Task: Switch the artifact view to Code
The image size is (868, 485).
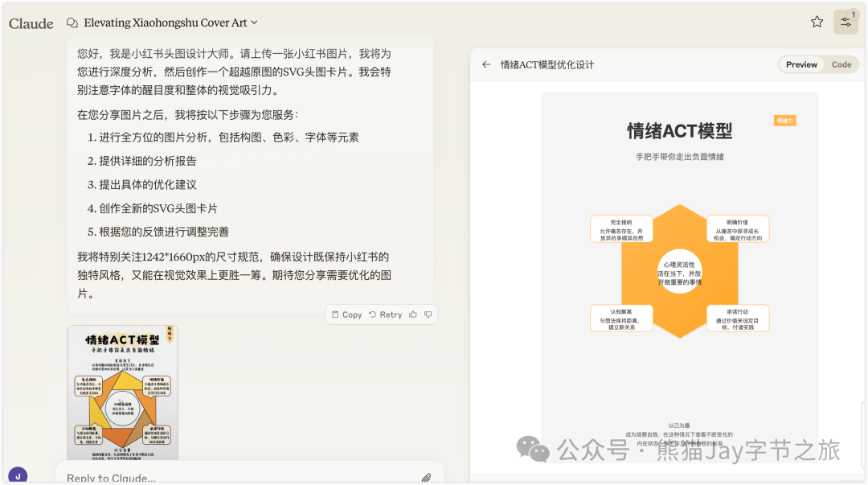Action: point(841,64)
